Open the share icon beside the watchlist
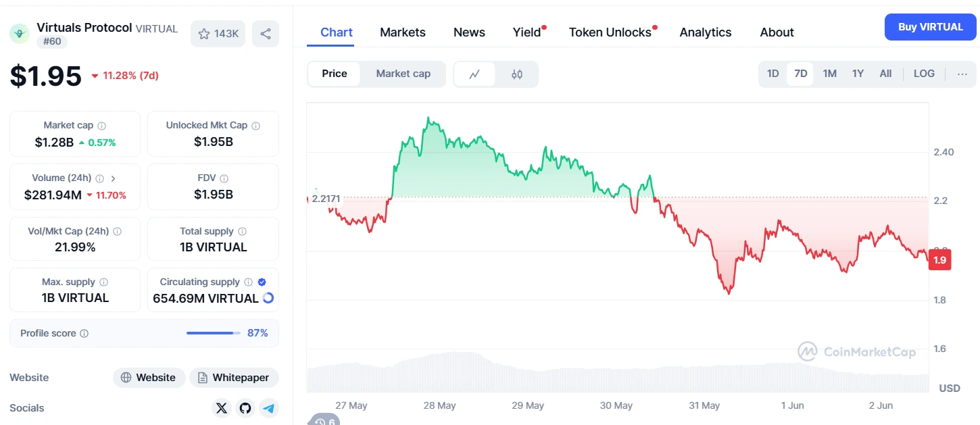980x425 pixels. click(x=266, y=34)
